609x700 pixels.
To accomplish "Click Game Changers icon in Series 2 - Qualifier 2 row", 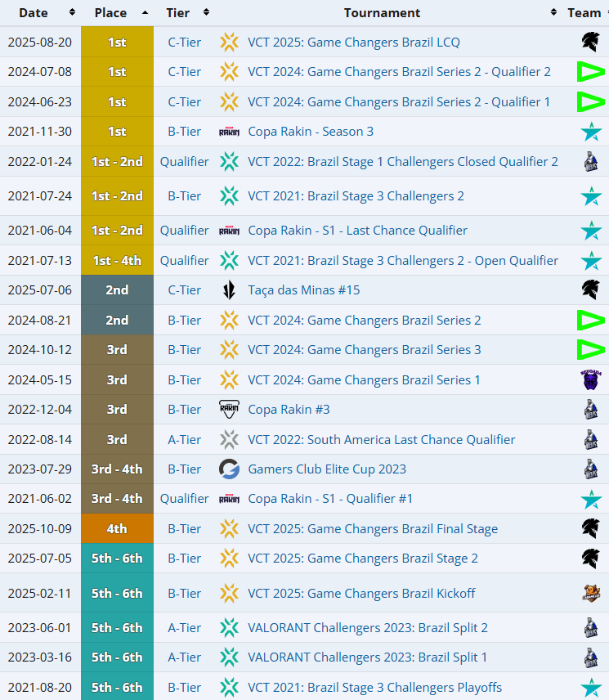I will pos(230,72).
